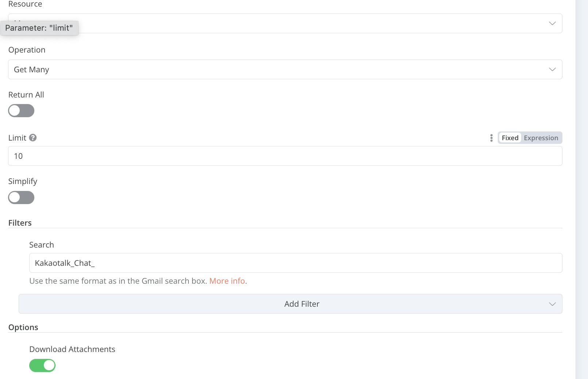Screen dimensions: 588x379
Task: Expand the Resource dropdown chevron
Action: (552, 23)
